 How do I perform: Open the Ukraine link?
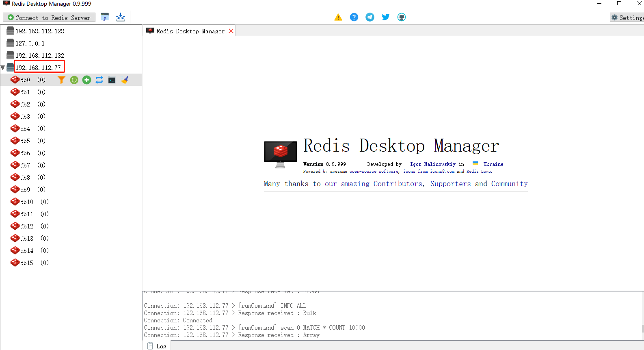pyautogui.click(x=493, y=164)
